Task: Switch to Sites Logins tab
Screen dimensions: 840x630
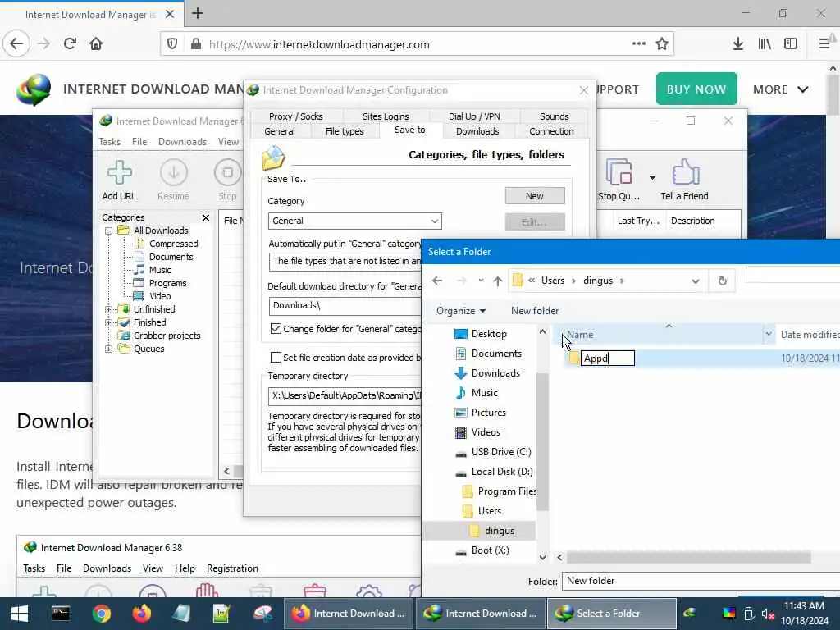Action: (x=386, y=116)
